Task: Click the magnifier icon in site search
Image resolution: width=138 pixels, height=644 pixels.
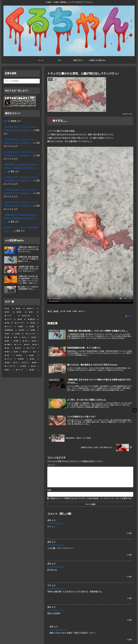Action: [38, 81]
